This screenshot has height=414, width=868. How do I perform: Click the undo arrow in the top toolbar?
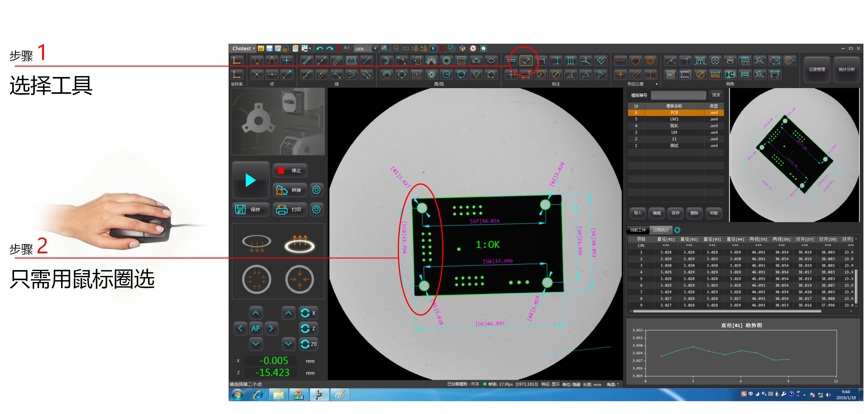(320, 49)
